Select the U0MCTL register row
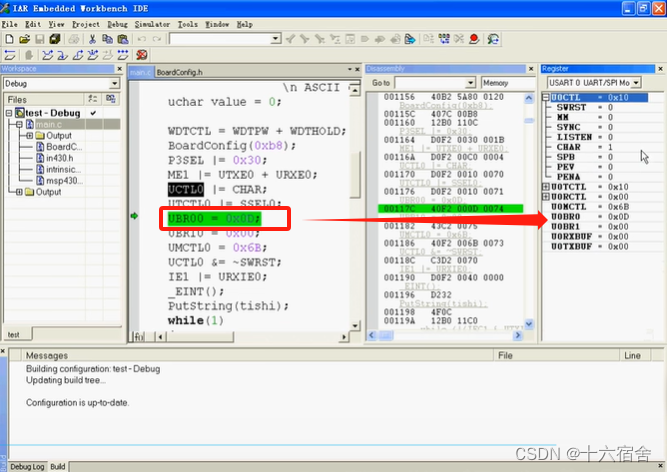 [x=590, y=207]
